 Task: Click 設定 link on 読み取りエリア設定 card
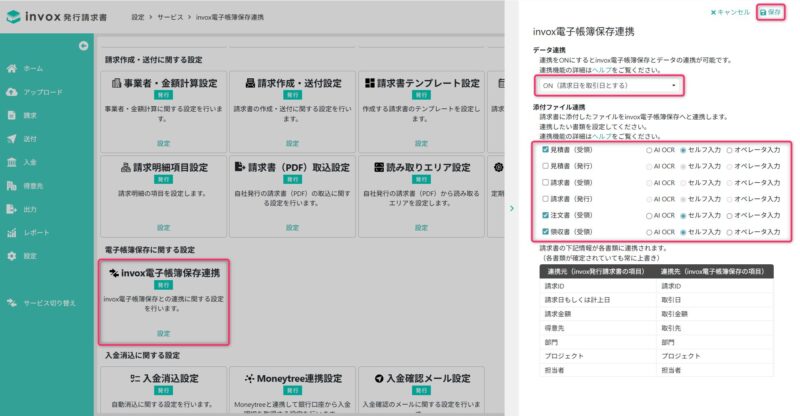421,228
